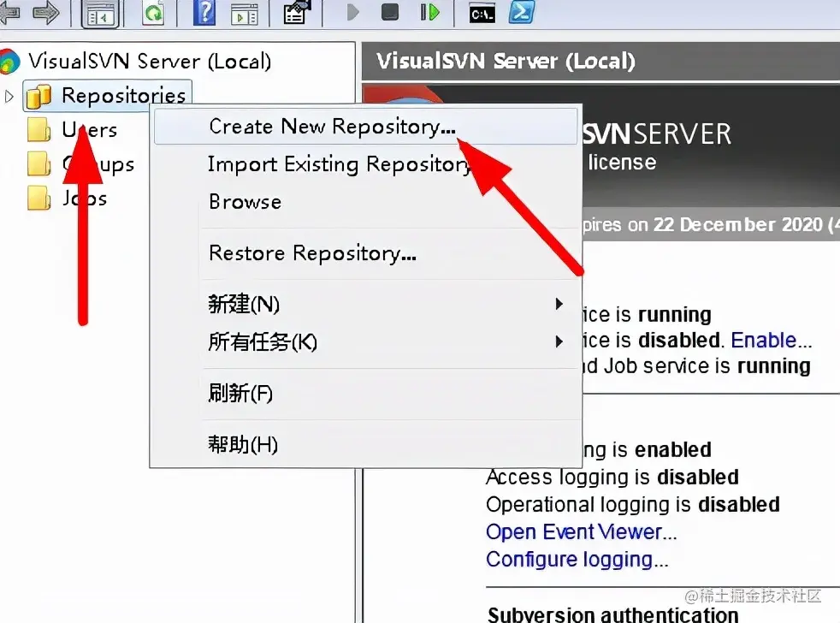Click the Start service play icon
The height and width of the screenshot is (623, 840).
352,12
